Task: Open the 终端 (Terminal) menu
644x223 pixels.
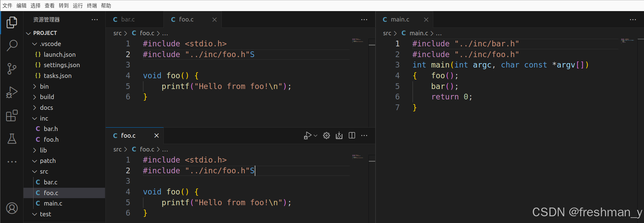Action: pos(92,5)
